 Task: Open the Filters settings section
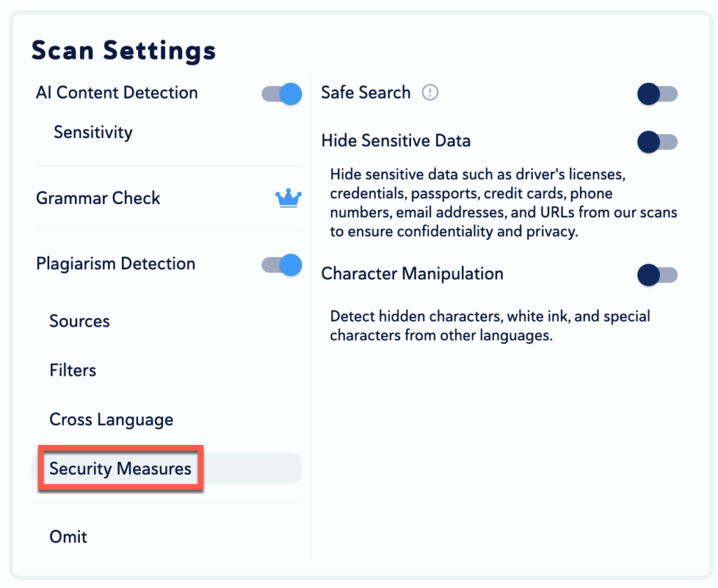click(x=73, y=371)
